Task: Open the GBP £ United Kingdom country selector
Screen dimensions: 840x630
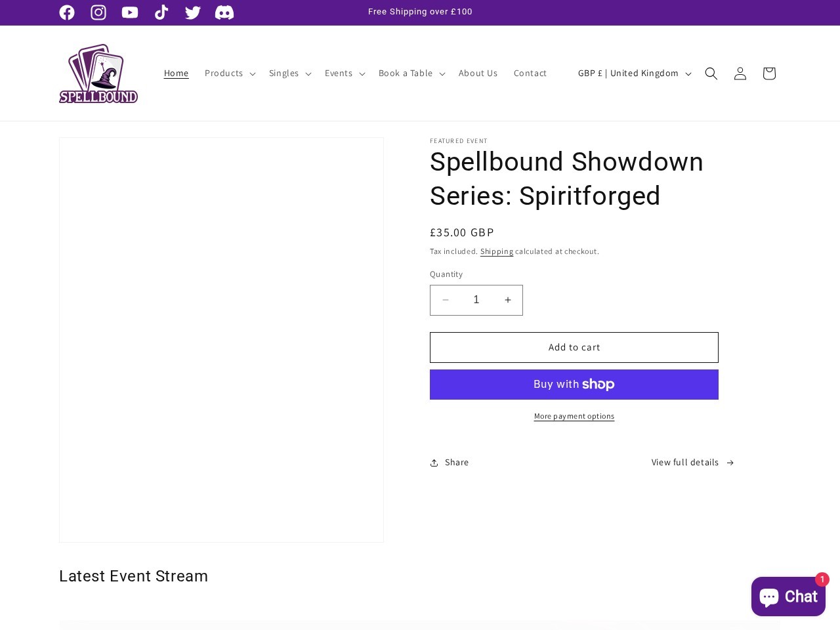Action: [x=634, y=73]
